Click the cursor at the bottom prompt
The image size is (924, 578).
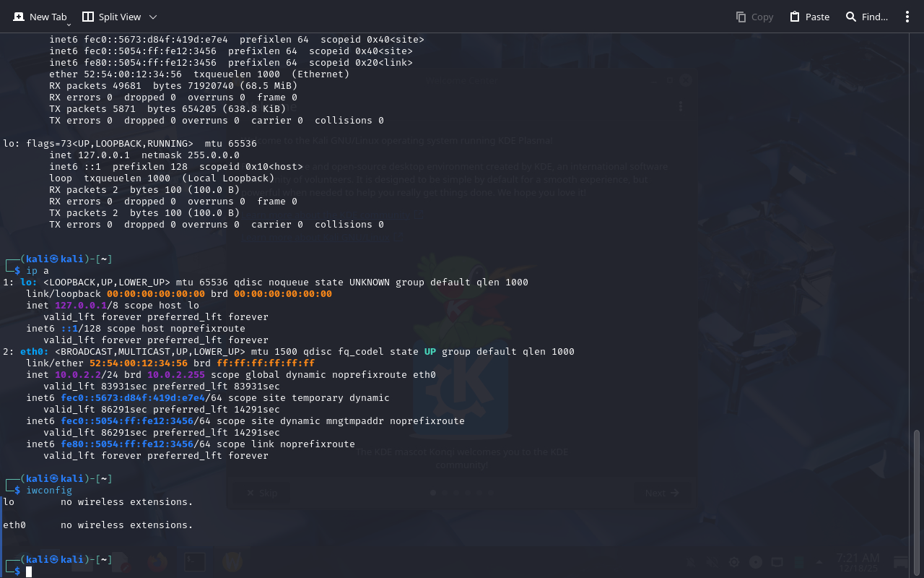[29, 571]
